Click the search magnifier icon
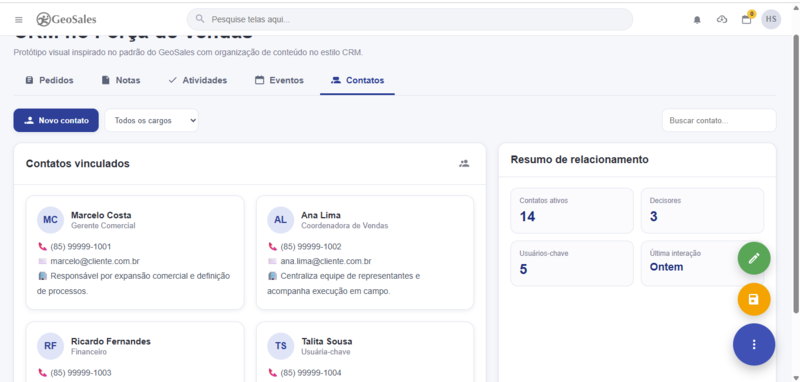 [201, 19]
